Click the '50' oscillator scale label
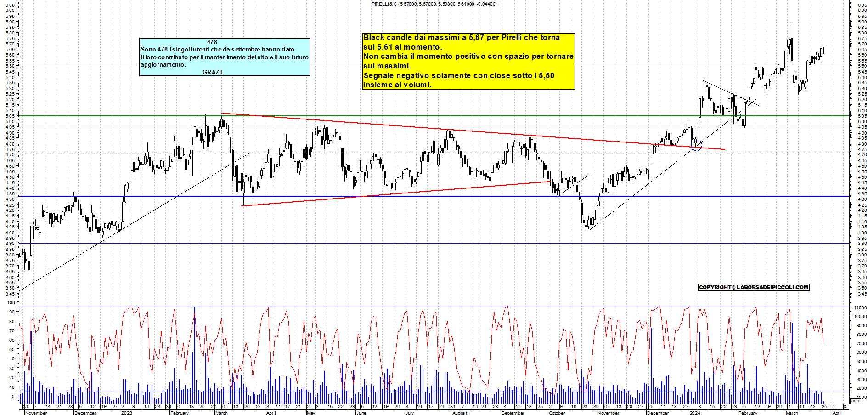 [12, 349]
